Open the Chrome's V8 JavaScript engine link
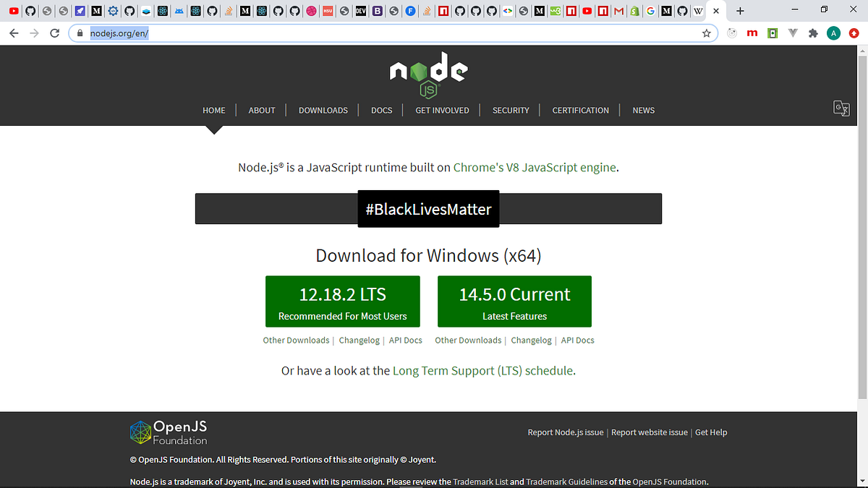Viewport: 868px width, 488px height. pos(534,167)
